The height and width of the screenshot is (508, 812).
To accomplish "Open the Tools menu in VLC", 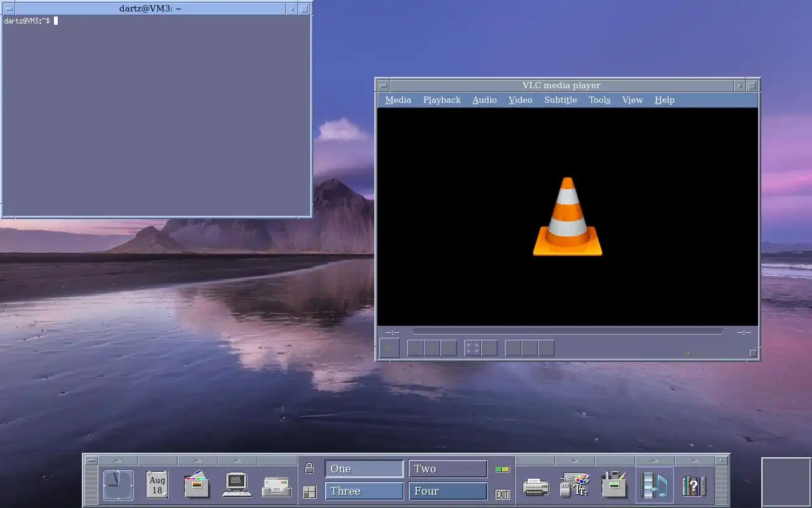I will [599, 100].
